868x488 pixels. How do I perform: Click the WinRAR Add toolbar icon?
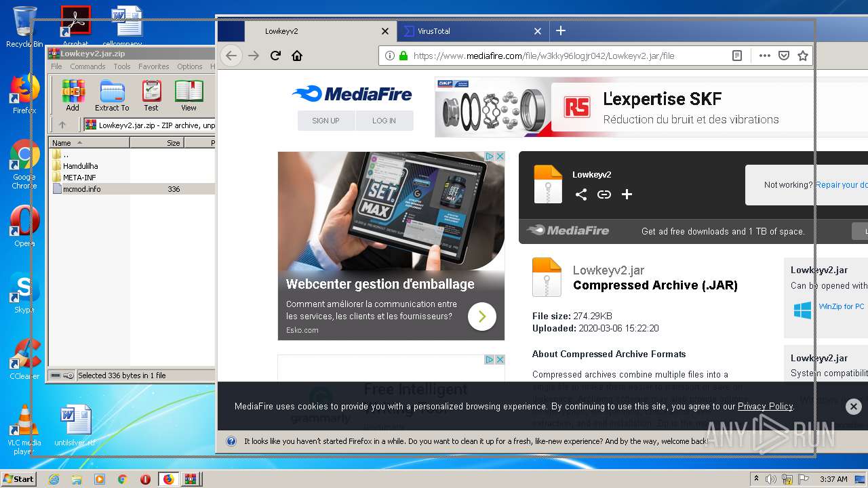(x=73, y=96)
